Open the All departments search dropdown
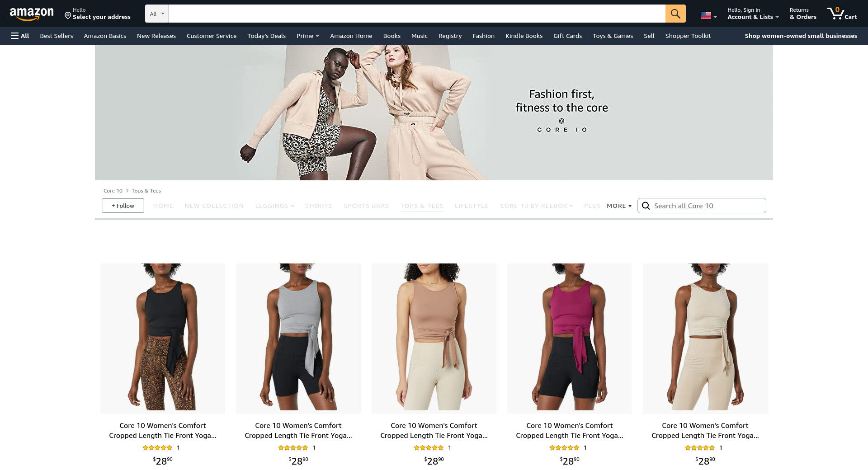The width and height of the screenshot is (868, 470). [x=157, y=14]
